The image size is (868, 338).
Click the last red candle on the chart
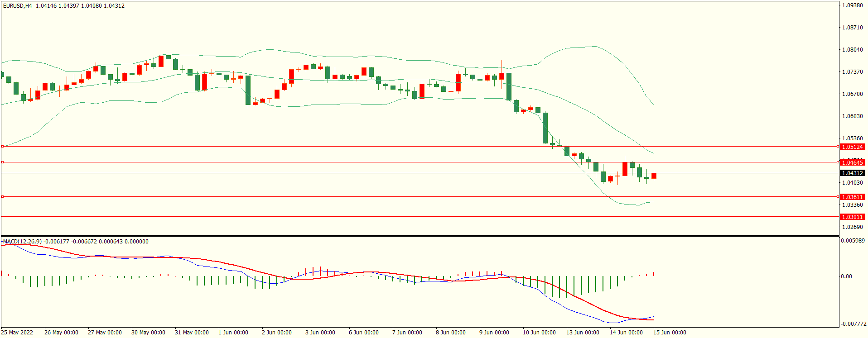(654, 176)
